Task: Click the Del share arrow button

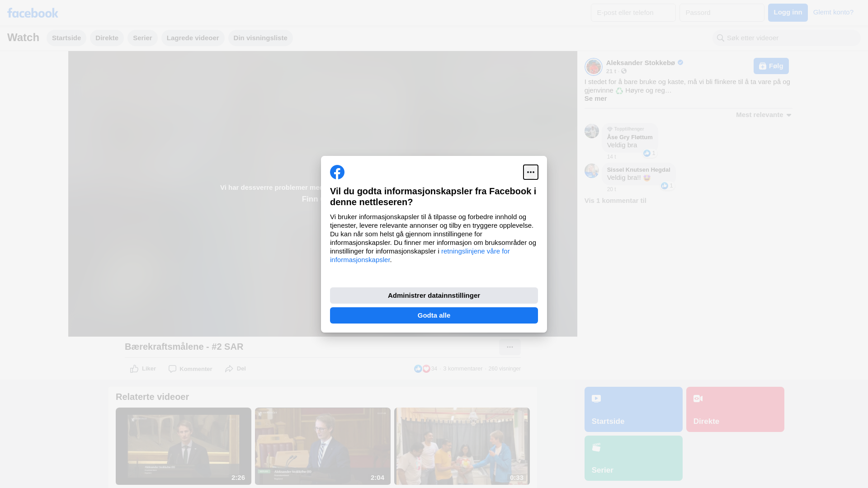Action: (x=235, y=369)
